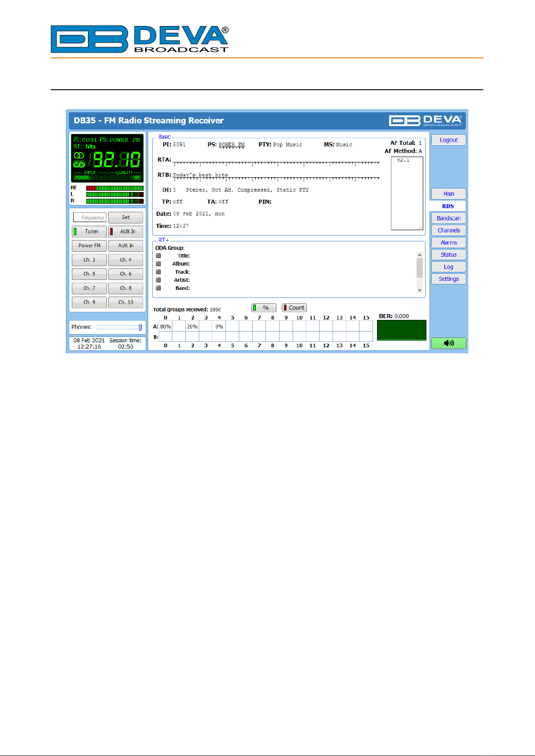535x756 pixels.
Task: Toggle the Title indicator in RT+
Action: (x=158, y=256)
